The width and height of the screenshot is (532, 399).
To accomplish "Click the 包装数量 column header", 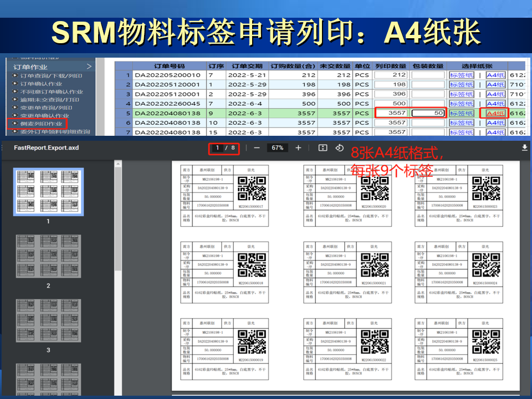I will (428, 66).
